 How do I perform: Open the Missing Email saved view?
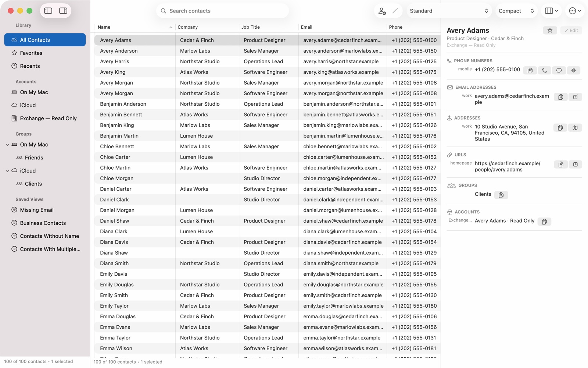45,210
